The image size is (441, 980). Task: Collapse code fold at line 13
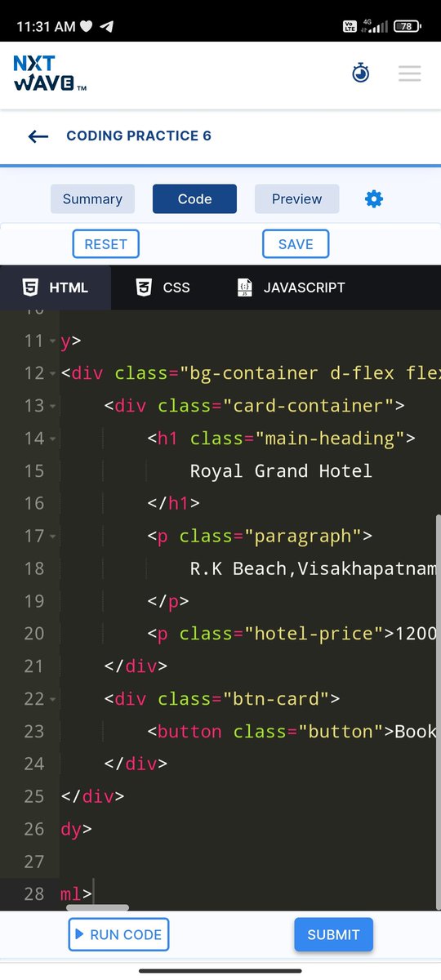click(53, 407)
